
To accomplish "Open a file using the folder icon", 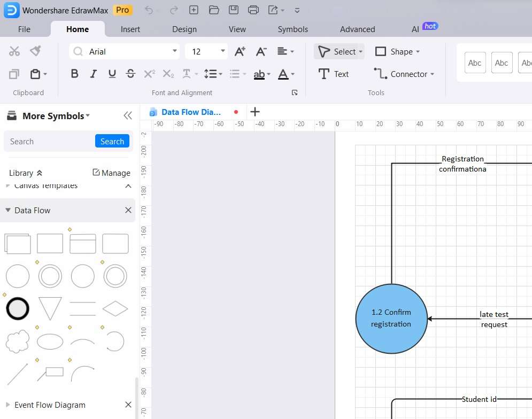I will [x=214, y=10].
